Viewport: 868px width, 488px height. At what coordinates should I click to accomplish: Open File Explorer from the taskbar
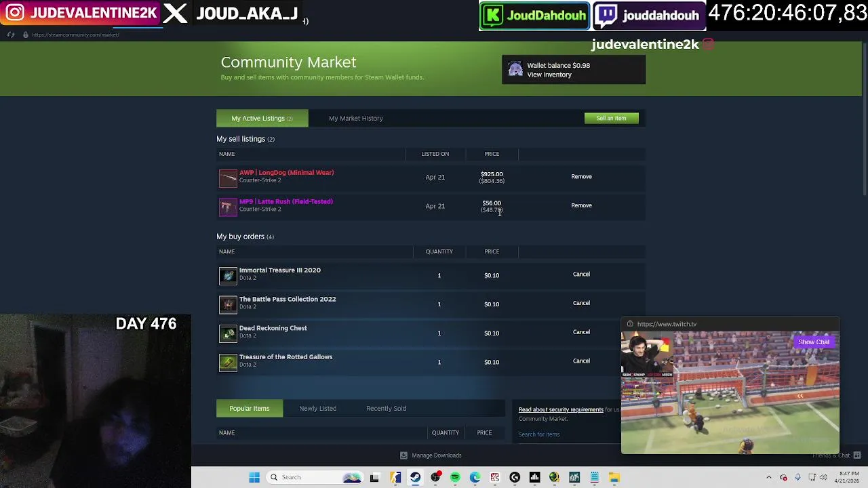614,477
